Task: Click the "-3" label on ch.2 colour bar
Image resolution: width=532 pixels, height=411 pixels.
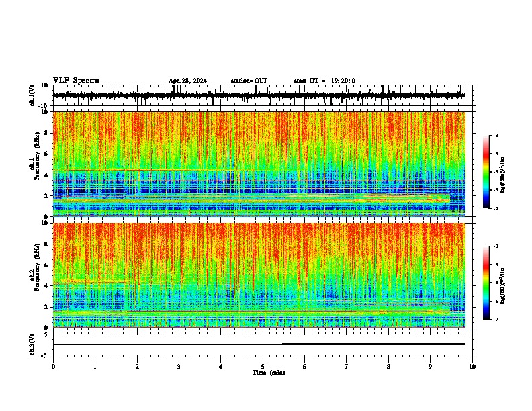Action: pos(495,246)
